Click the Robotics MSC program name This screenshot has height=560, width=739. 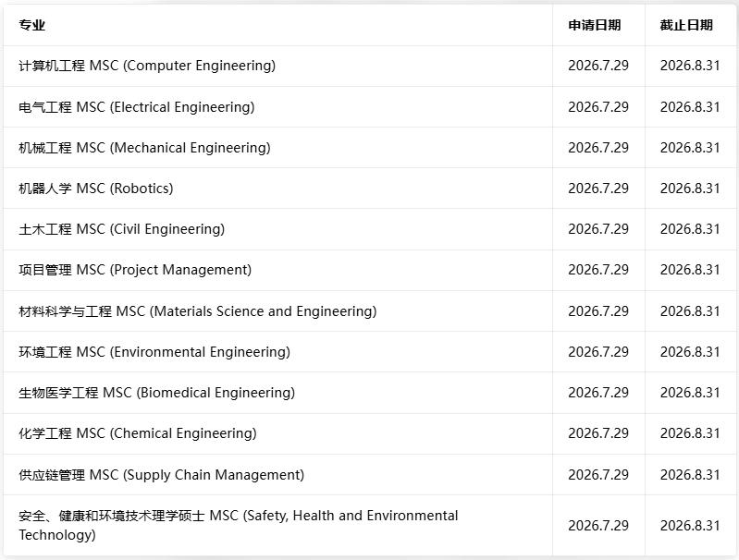coord(95,189)
